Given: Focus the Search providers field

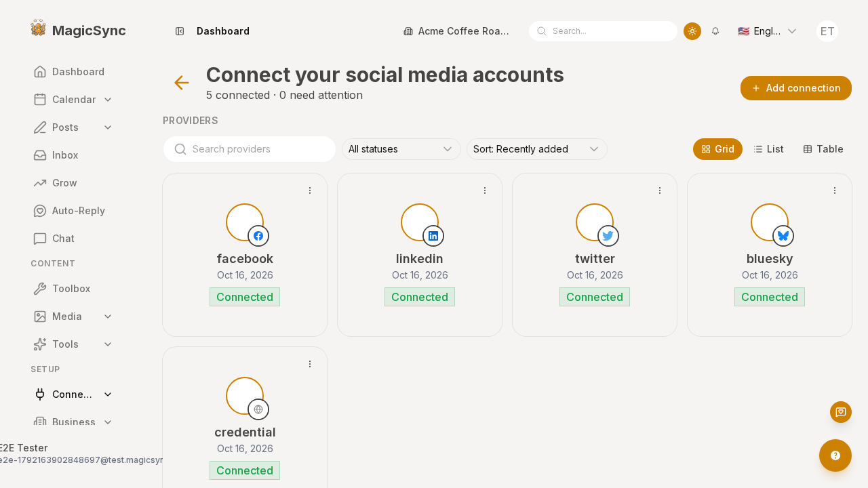Looking at the screenshot, I should [250, 149].
